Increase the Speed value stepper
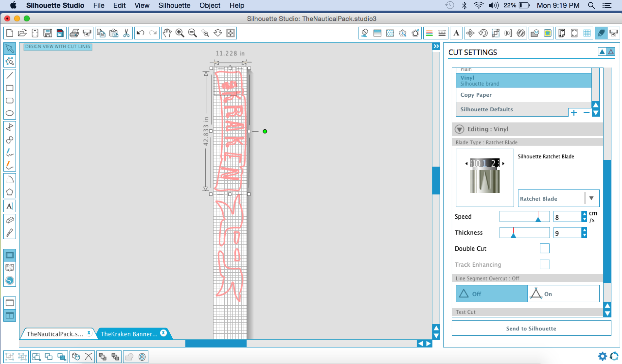This screenshot has height=364, width=622. pos(585,214)
